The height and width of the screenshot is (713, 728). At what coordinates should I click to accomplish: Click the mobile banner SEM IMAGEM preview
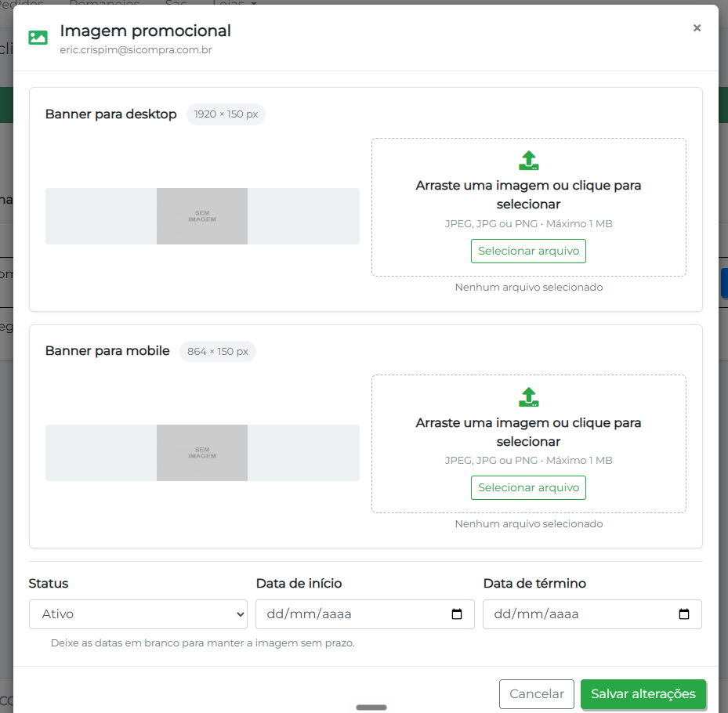pyautogui.click(x=202, y=453)
